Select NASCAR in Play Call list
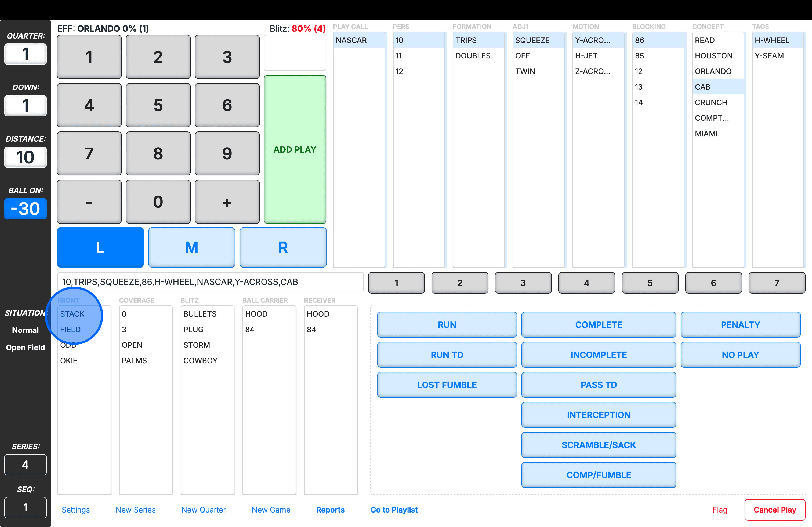The height and width of the screenshot is (527, 812). [359, 40]
